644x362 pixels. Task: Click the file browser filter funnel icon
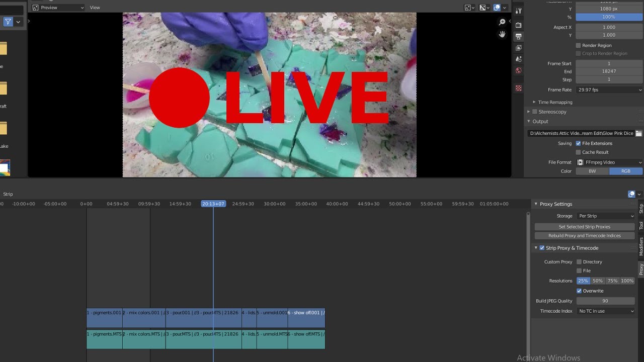pyautogui.click(x=8, y=22)
